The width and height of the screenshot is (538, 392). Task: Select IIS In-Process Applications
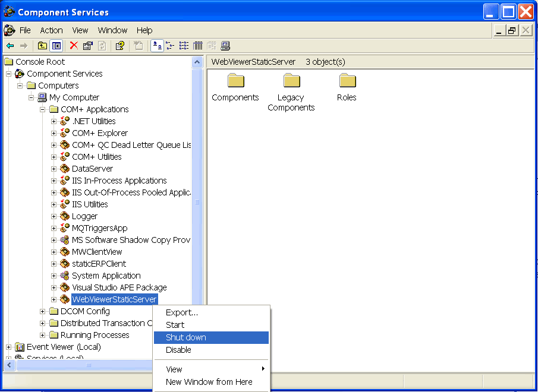119,181
